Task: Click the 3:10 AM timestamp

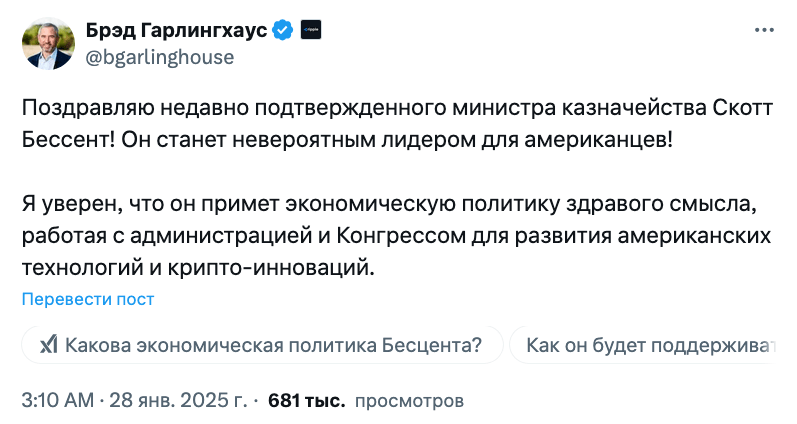Action: (x=58, y=400)
